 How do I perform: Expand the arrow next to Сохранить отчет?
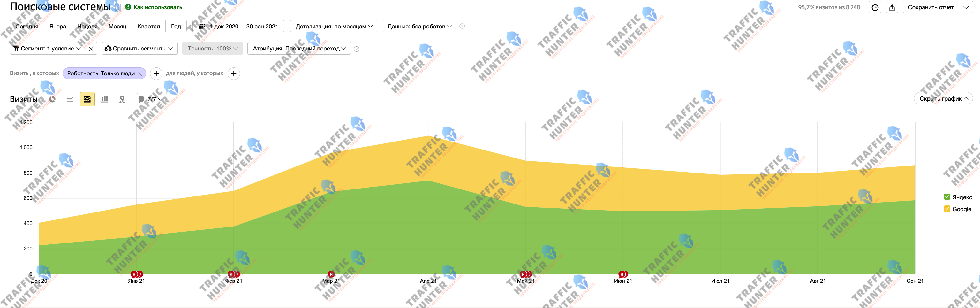tap(966, 8)
